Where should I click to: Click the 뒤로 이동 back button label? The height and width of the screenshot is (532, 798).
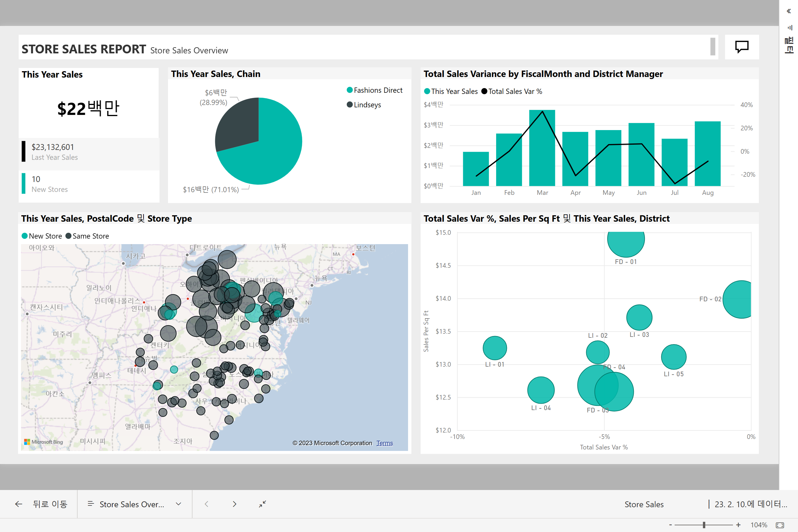coord(50,504)
